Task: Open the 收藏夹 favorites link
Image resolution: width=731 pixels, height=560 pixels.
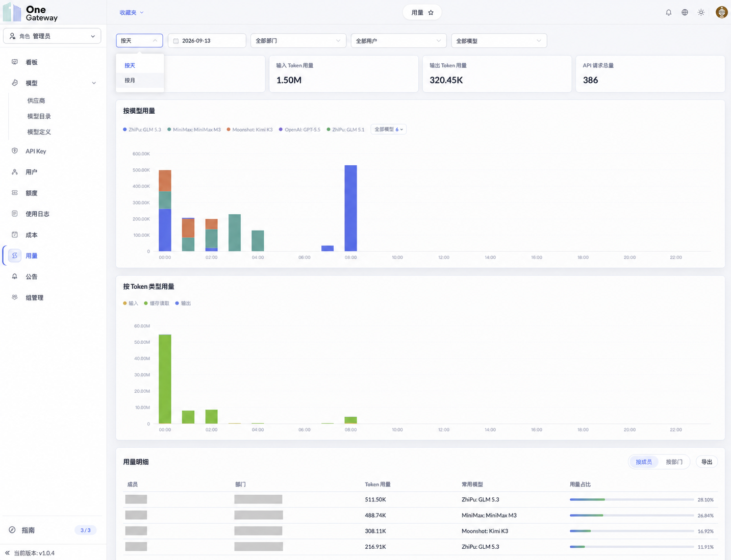Action: tap(132, 12)
